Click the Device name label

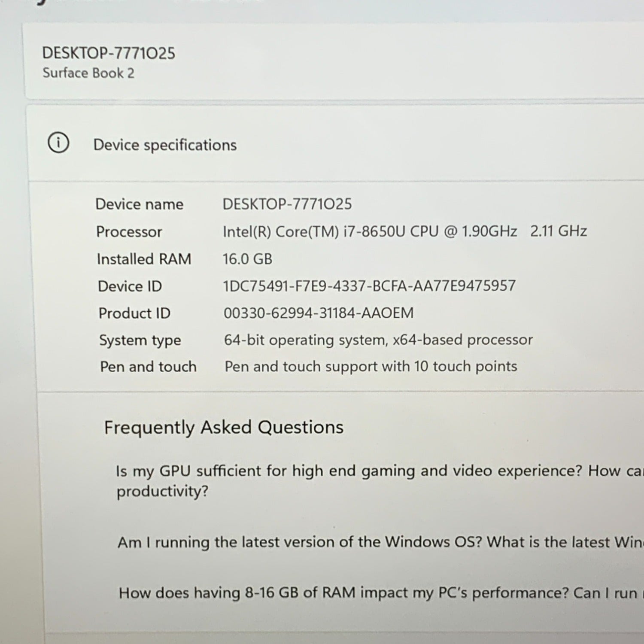[140, 204]
